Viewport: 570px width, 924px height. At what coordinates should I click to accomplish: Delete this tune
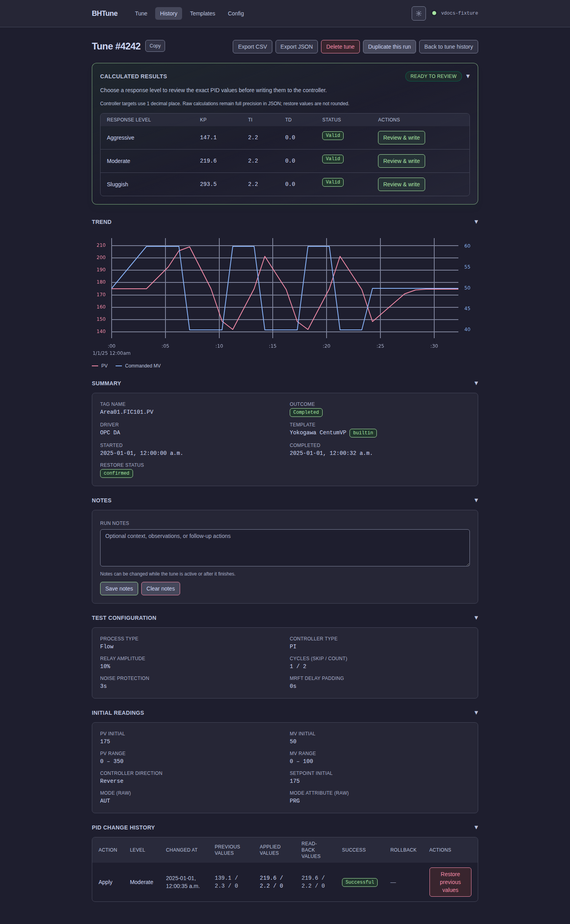point(340,47)
